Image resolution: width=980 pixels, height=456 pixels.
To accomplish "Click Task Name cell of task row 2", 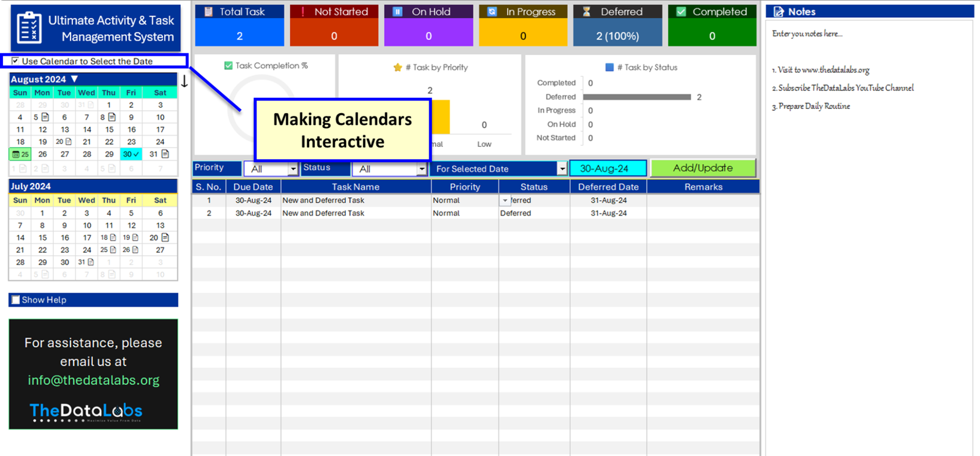I will [x=356, y=213].
